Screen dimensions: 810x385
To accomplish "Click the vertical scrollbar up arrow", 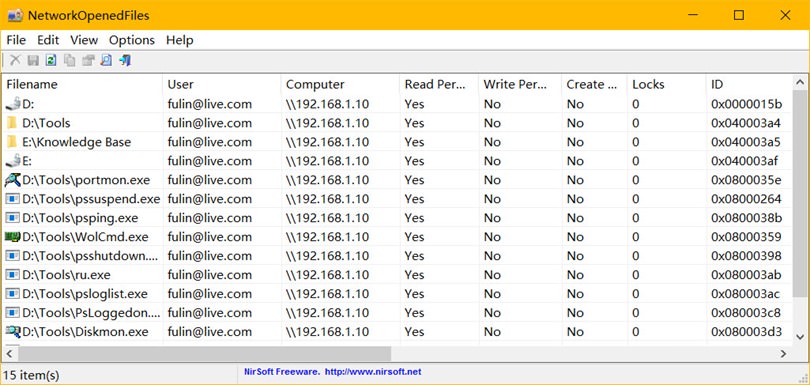I will [800, 83].
